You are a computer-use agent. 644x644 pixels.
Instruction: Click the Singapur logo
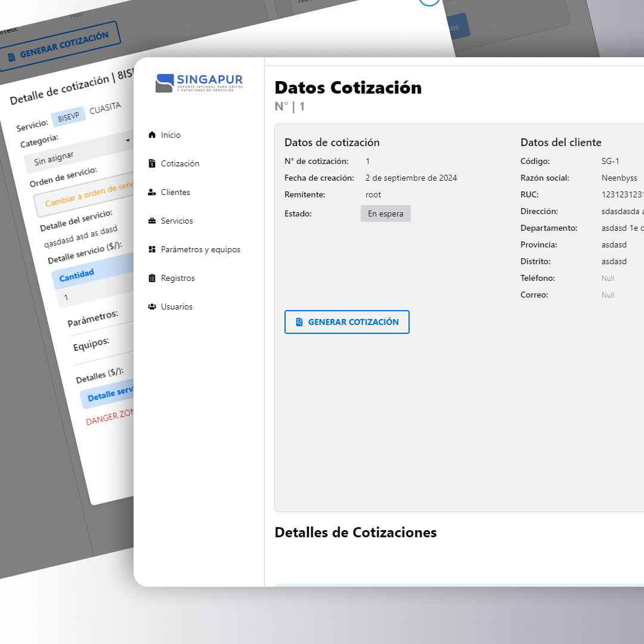click(199, 83)
